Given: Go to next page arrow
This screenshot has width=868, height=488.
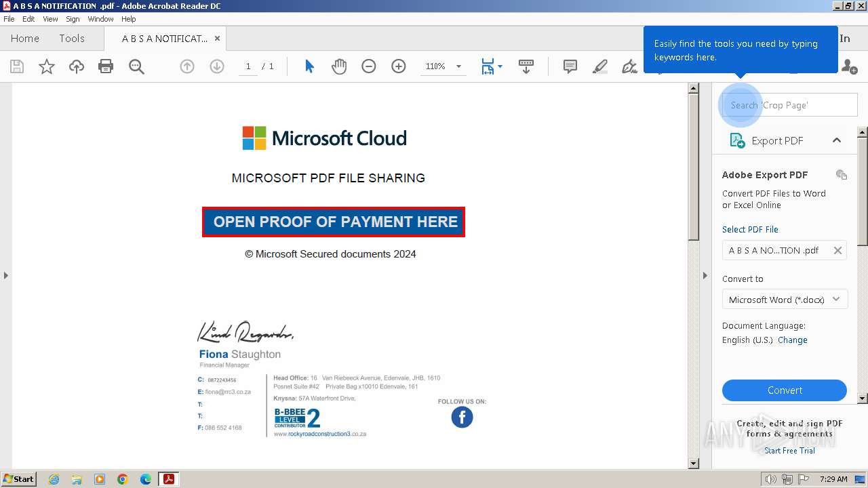Looking at the screenshot, I should point(217,66).
